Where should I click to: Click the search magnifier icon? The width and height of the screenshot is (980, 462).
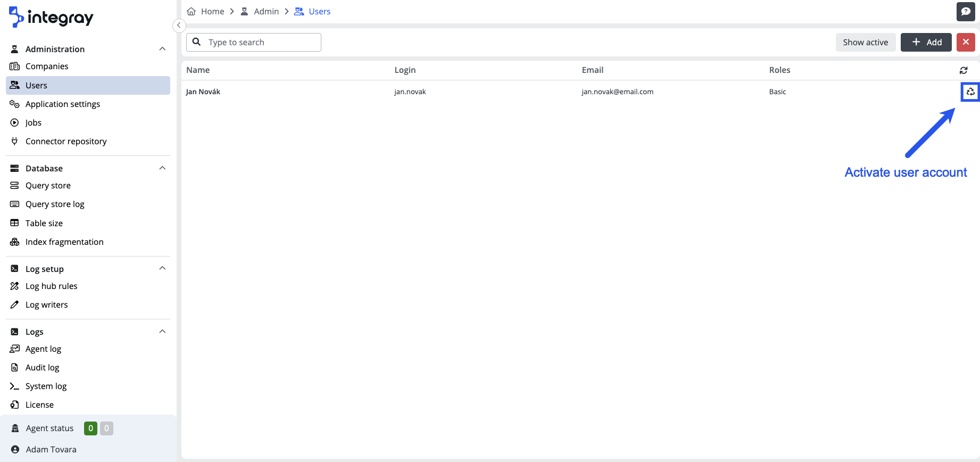(197, 42)
